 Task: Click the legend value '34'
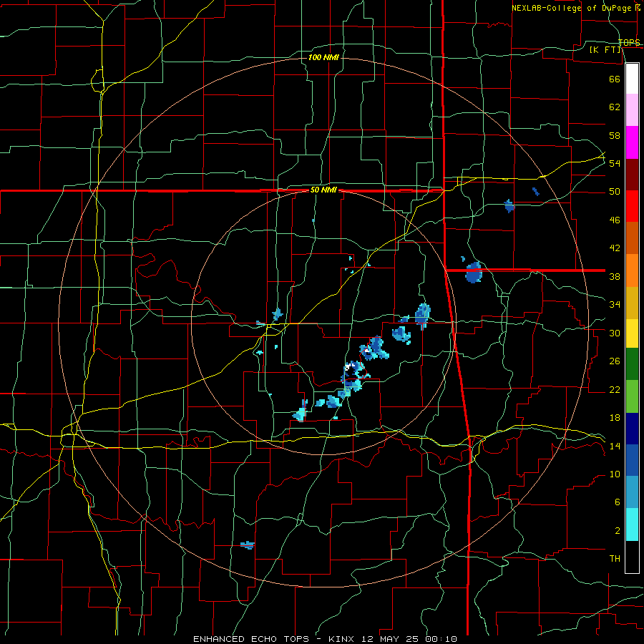click(x=615, y=305)
